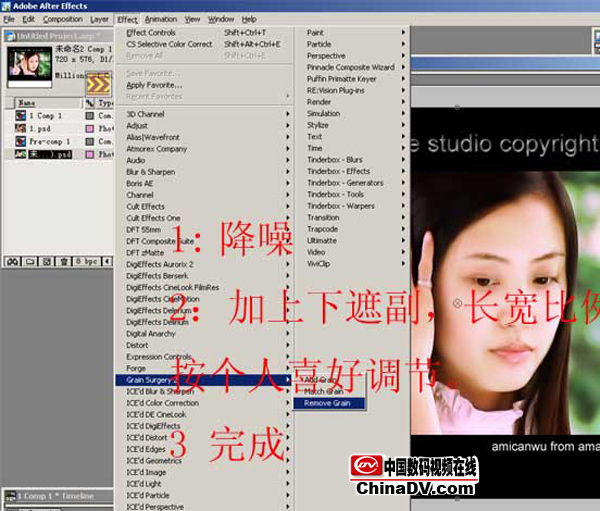The height and width of the screenshot is (511, 600).
Task: Click the trash delete icon in Project panel
Action: [64, 261]
